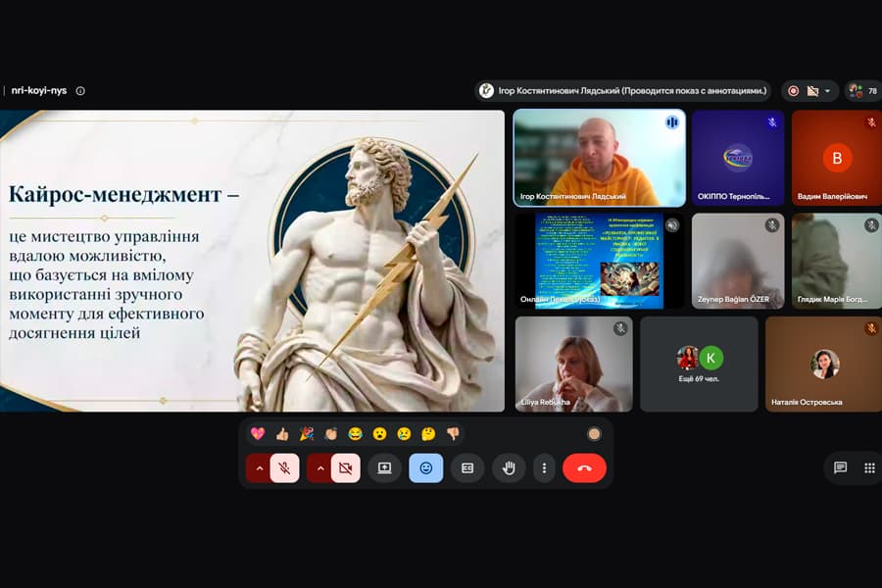Send the thinking face reaction
The width and height of the screenshot is (882, 588).
click(x=428, y=434)
